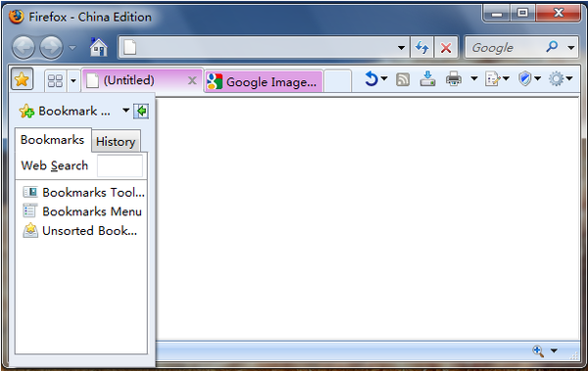
Task: Expand the undo closed tab dropdown
Action: coord(384,78)
